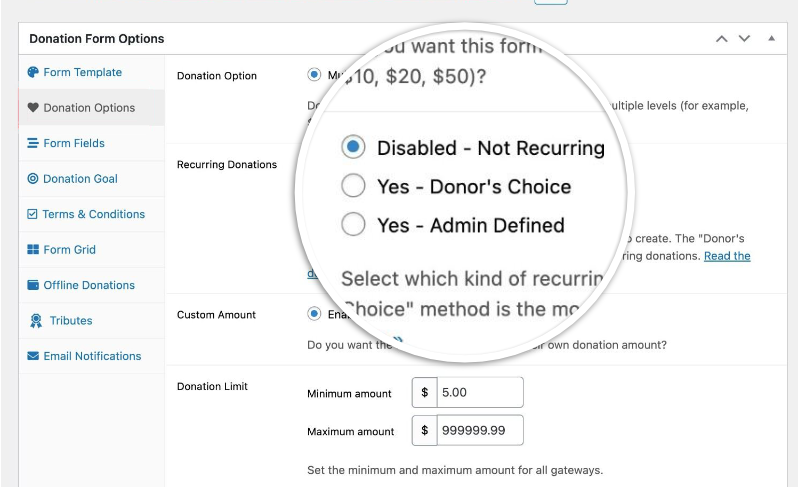Select the Donation Options tab
The height and width of the screenshot is (487, 798).
92,107
